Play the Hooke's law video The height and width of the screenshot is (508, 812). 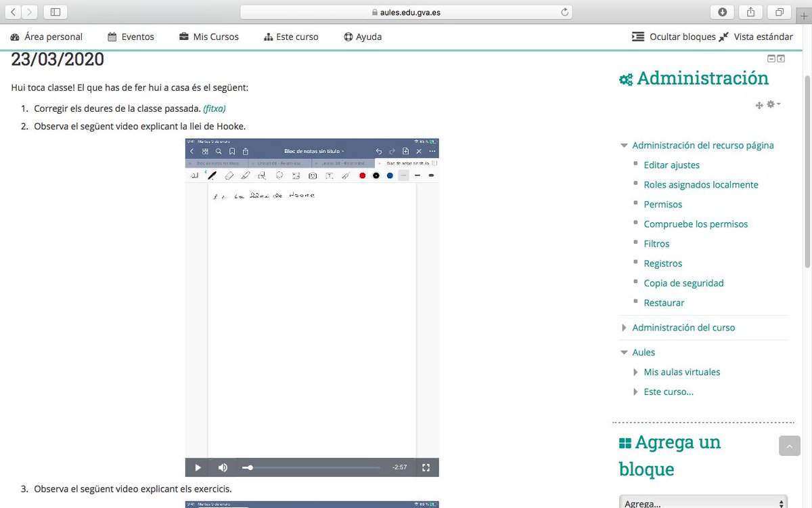click(198, 467)
